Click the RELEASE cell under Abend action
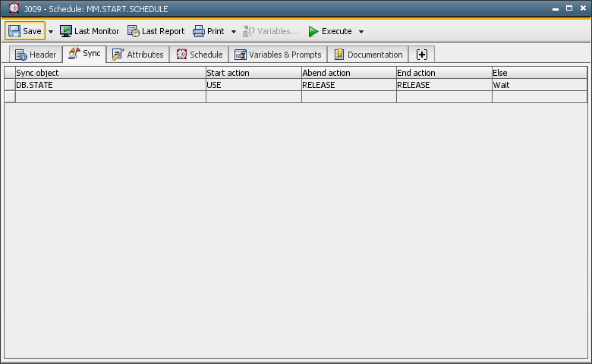The image size is (592, 364). [349, 85]
